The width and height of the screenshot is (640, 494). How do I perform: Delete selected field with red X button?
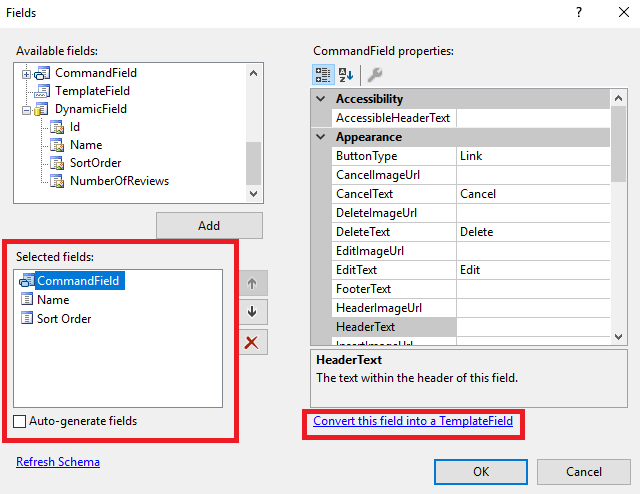click(x=252, y=343)
